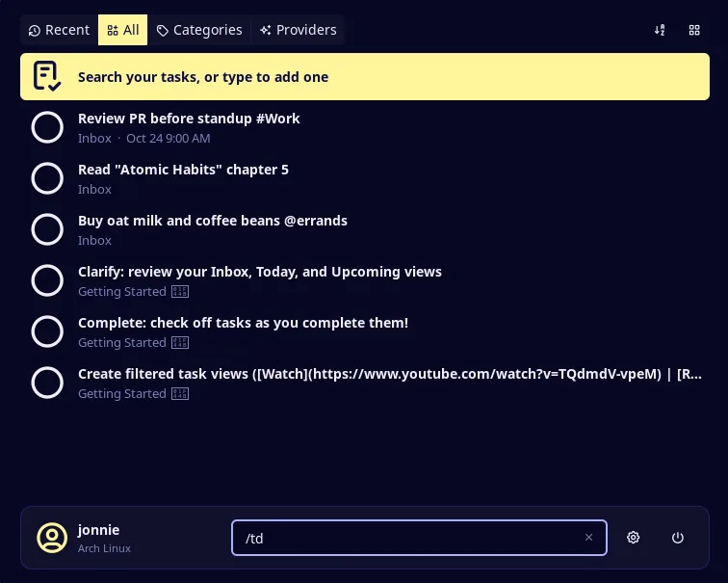Click board icon beside Complete's Getting Started

coord(180,343)
